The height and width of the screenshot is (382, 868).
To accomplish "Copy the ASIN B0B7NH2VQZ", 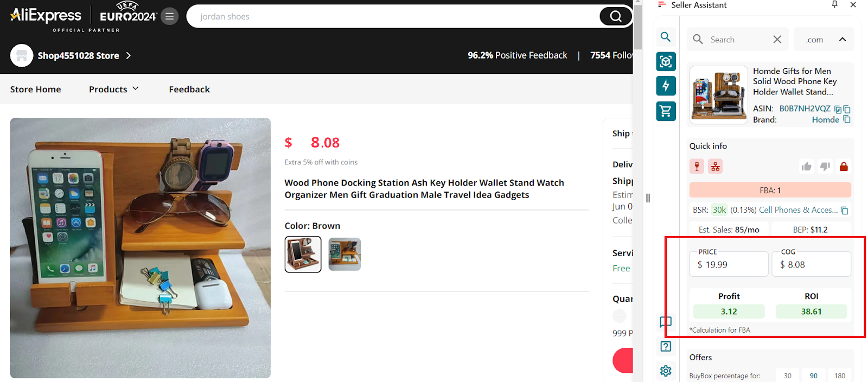I will (847, 109).
